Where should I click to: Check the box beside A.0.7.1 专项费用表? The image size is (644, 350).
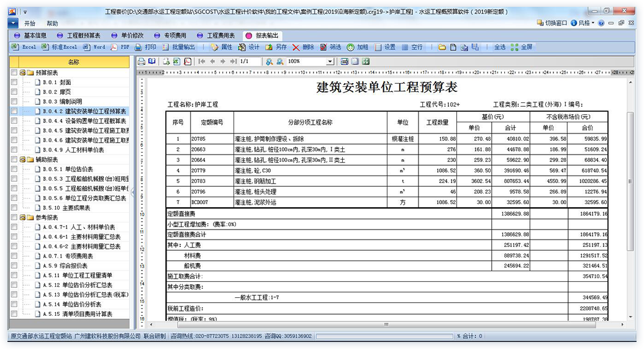tap(14, 256)
